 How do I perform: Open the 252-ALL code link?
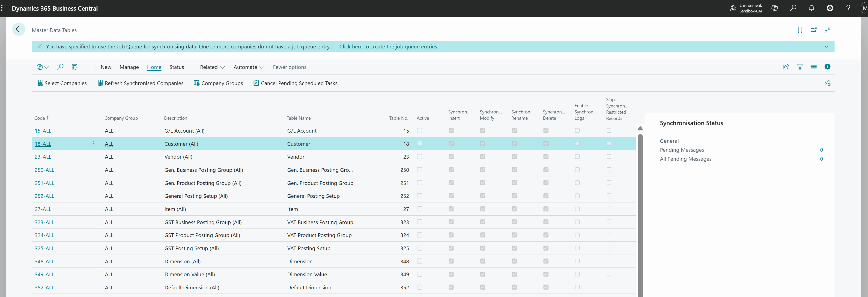pos(44,196)
